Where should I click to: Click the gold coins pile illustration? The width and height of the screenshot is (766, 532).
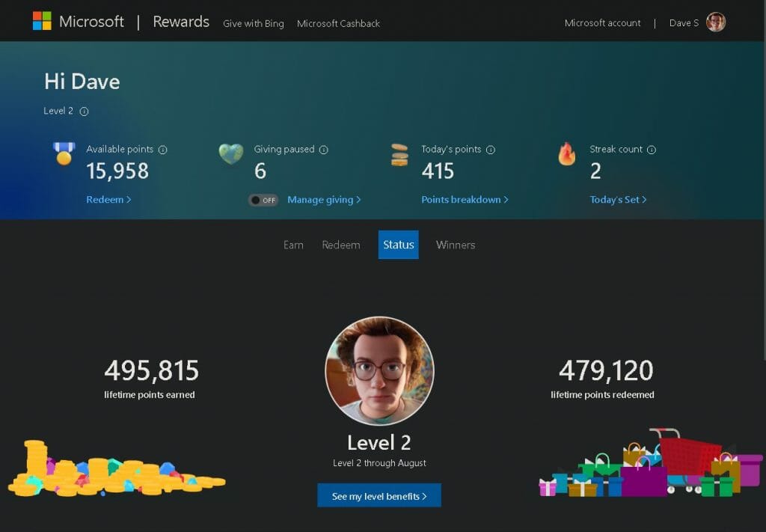point(116,468)
